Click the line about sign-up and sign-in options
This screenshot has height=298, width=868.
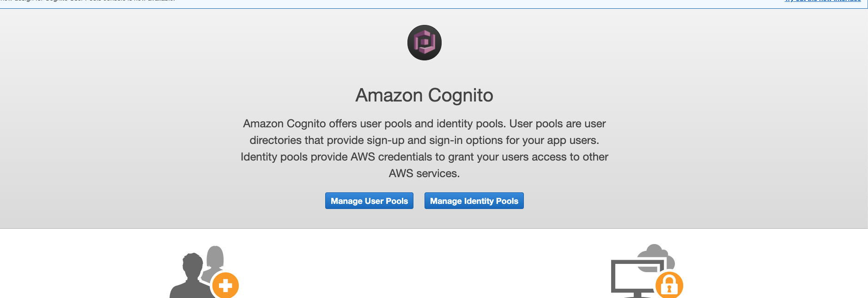(x=425, y=140)
